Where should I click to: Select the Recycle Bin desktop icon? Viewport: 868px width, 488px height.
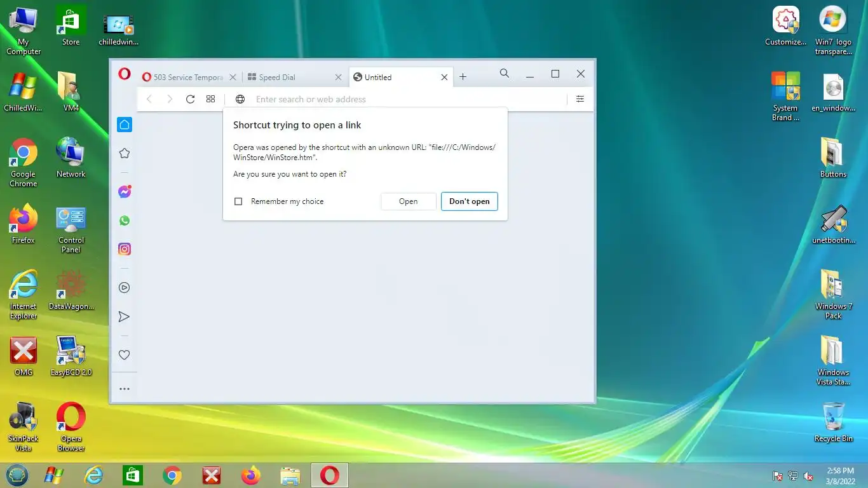click(x=834, y=422)
